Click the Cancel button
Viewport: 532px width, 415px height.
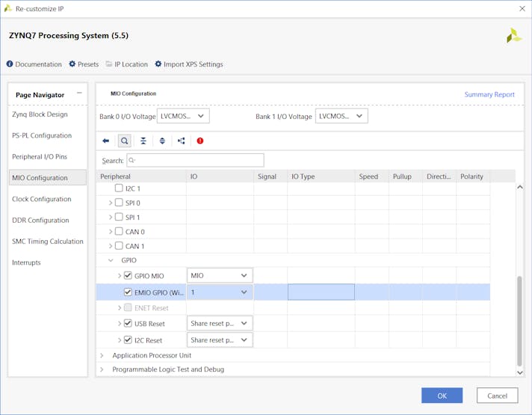[x=497, y=396]
